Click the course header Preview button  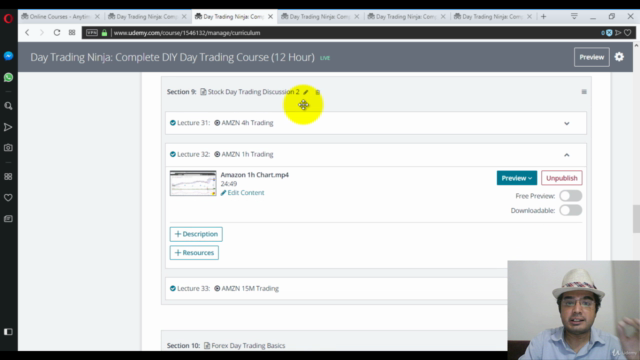[x=592, y=57]
